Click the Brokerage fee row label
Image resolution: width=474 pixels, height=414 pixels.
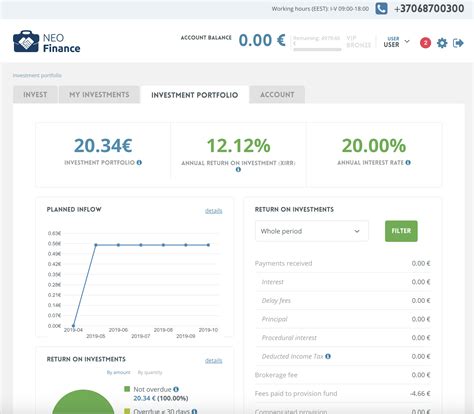click(x=276, y=375)
